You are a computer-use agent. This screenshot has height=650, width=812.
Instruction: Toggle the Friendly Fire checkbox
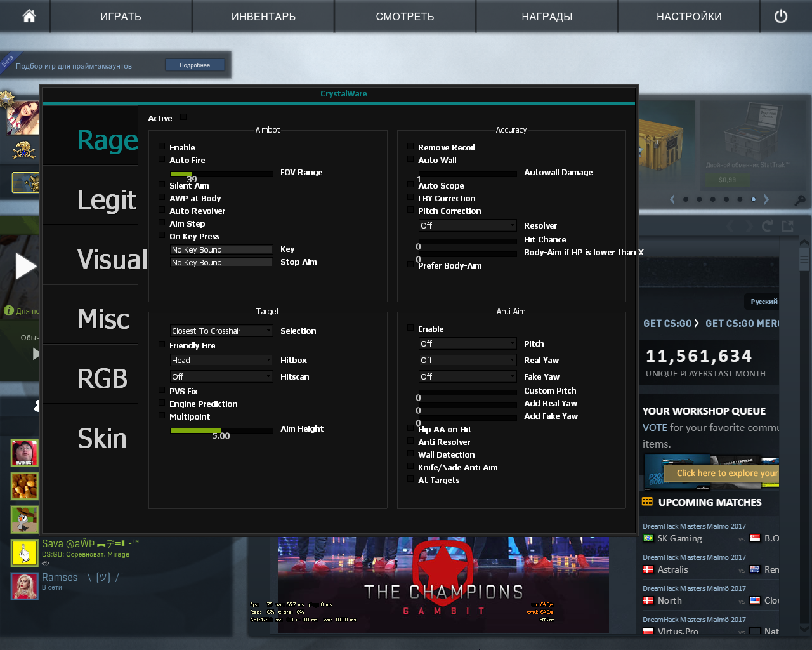(162, 345)
